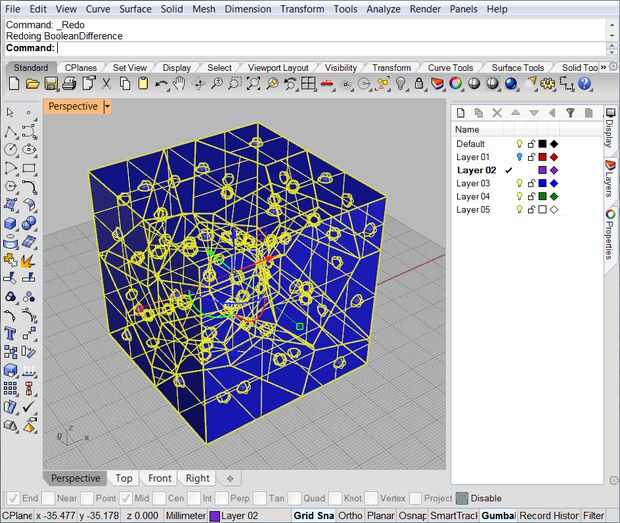Open the Perspective viewport dropdown arrow
This screenshot has width=620, height=523.
tap(107, 106)
